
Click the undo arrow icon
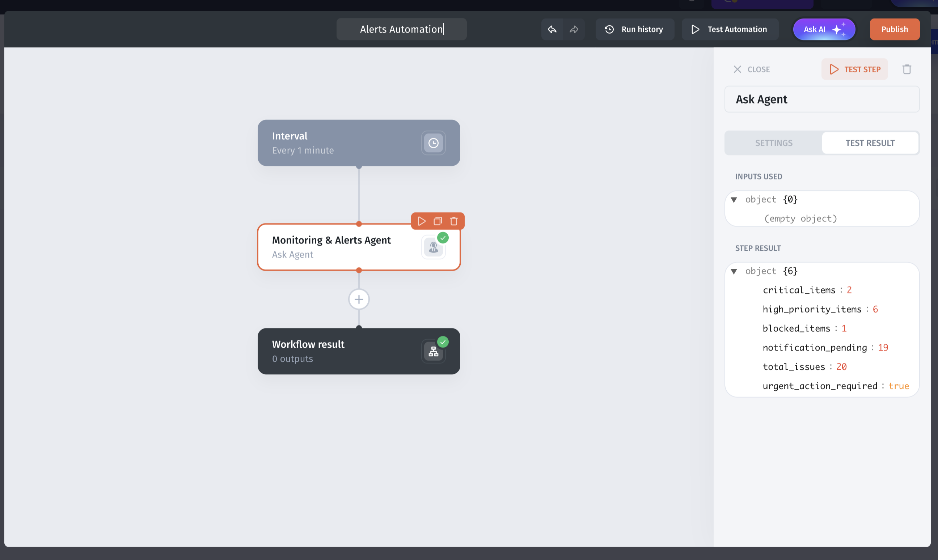coord(552,29)
